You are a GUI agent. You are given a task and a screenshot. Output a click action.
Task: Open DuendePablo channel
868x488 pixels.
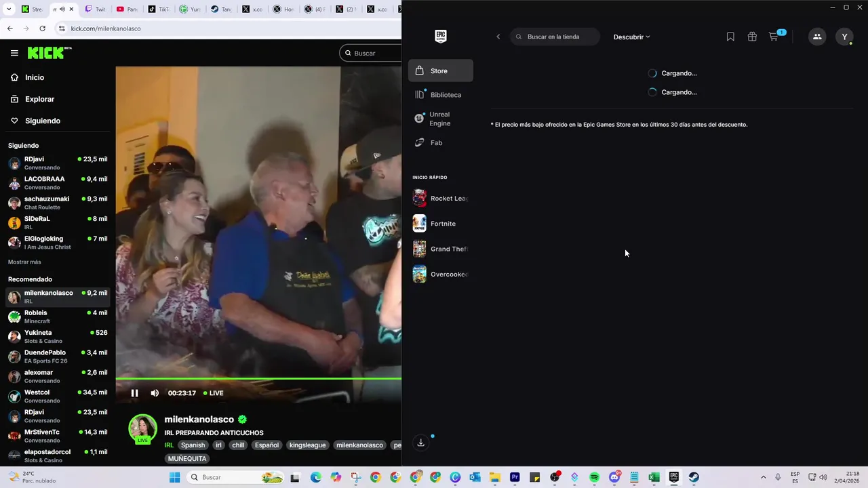[x=58, y=357]
